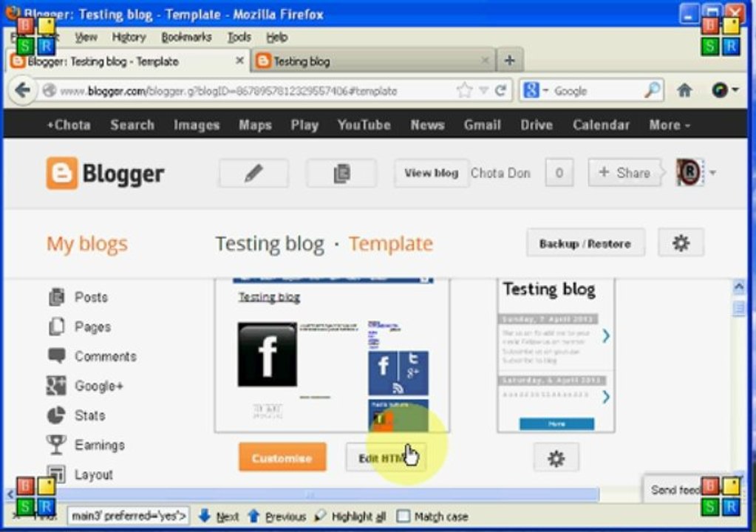Open mobile template gear icon
This screenshot has height=532, width=756.
556,458
